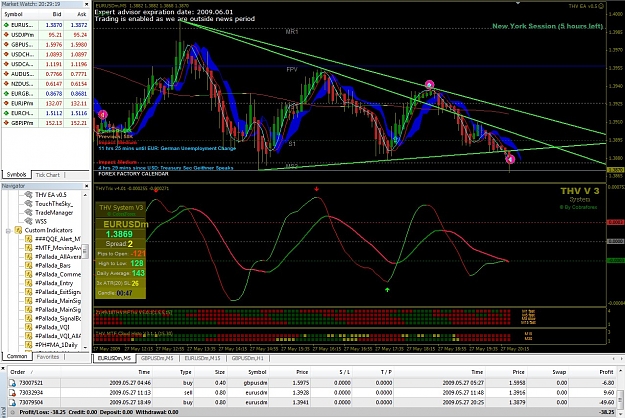Click the FOREX FACTORY CALENDAR label on chart
This screenshot has width=625, height=418.
[x=134, y=174]
